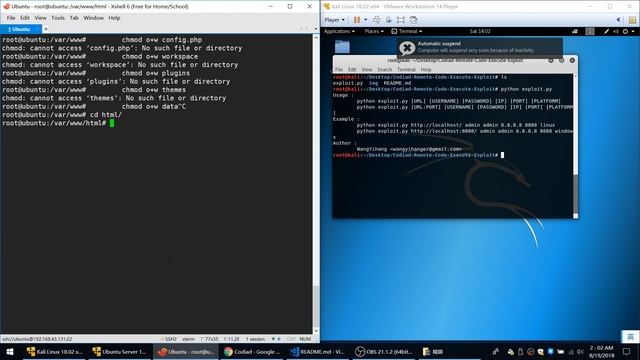Close the Kali terminal window
The height and width of the screenshot is (360, 640).
(x=572, y=60)
